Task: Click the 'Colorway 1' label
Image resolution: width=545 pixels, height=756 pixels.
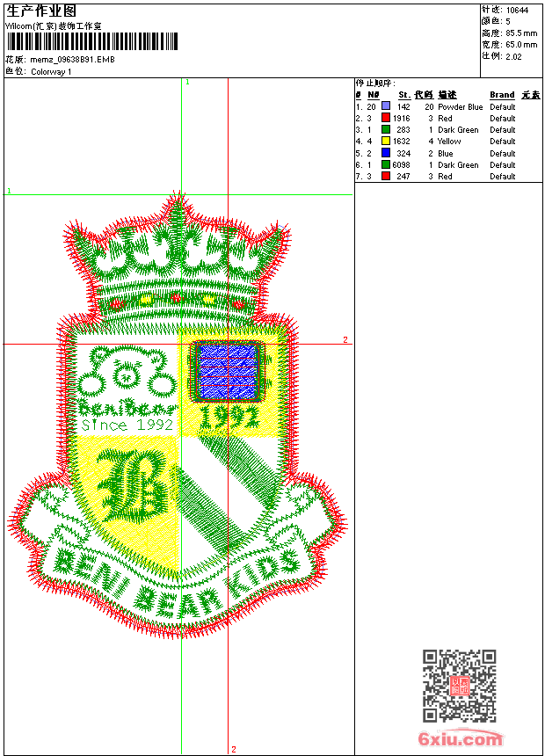Action: point(51,72)
